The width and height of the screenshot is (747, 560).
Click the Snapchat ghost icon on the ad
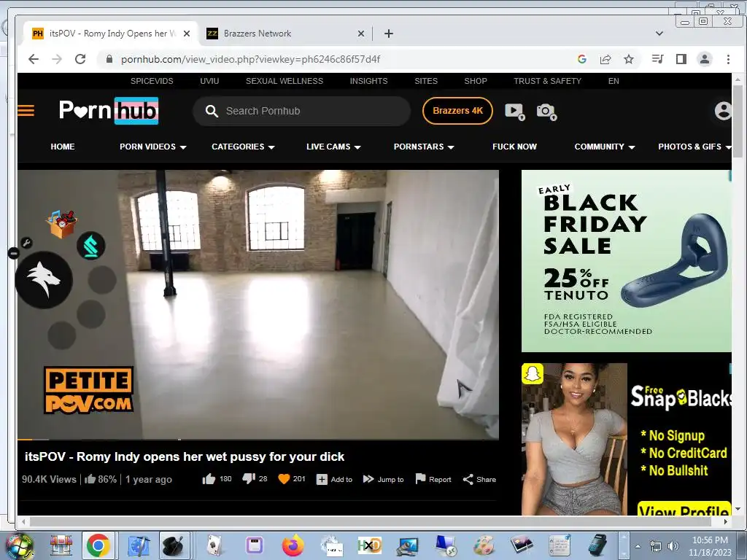coord(533,374)
